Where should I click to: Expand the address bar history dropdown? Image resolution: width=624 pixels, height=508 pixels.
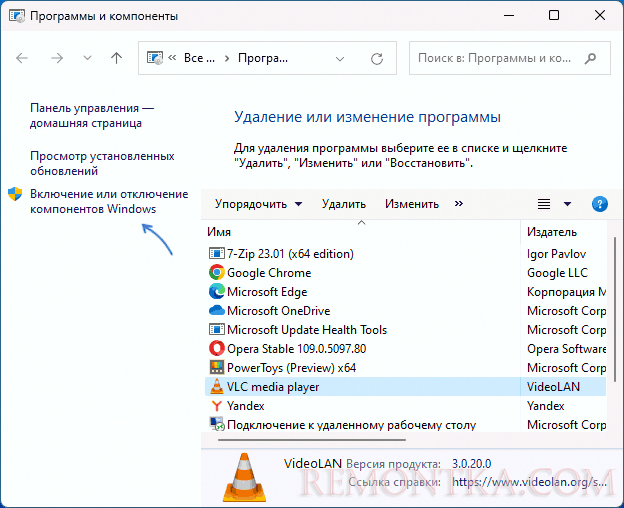click(x=339, y=59)
